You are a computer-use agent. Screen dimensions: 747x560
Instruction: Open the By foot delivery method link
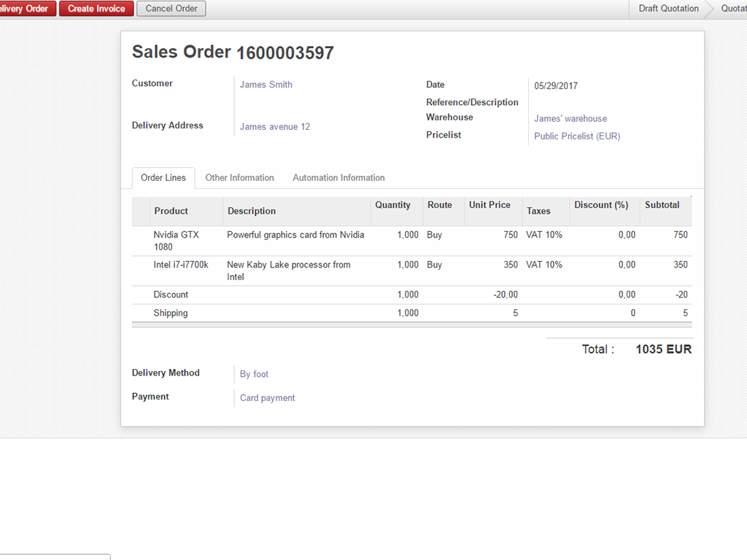(255, 374)
